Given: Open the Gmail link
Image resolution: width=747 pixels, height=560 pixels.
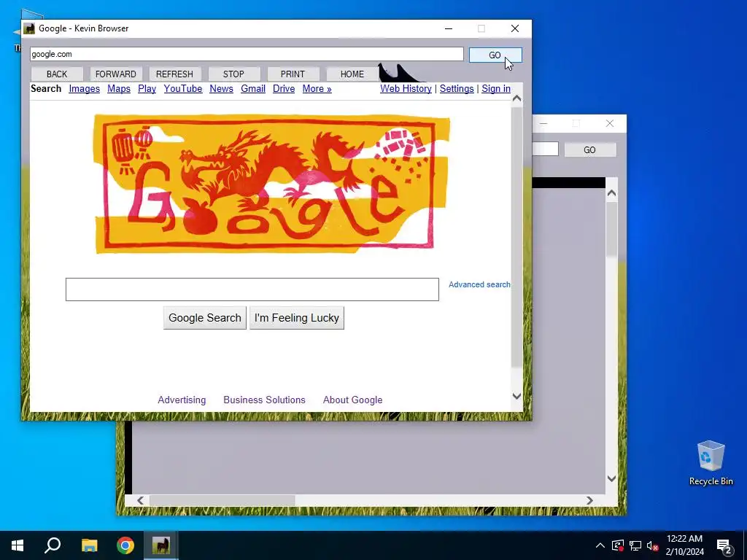Looking at the screenshot, I should (x=253, y=88).
